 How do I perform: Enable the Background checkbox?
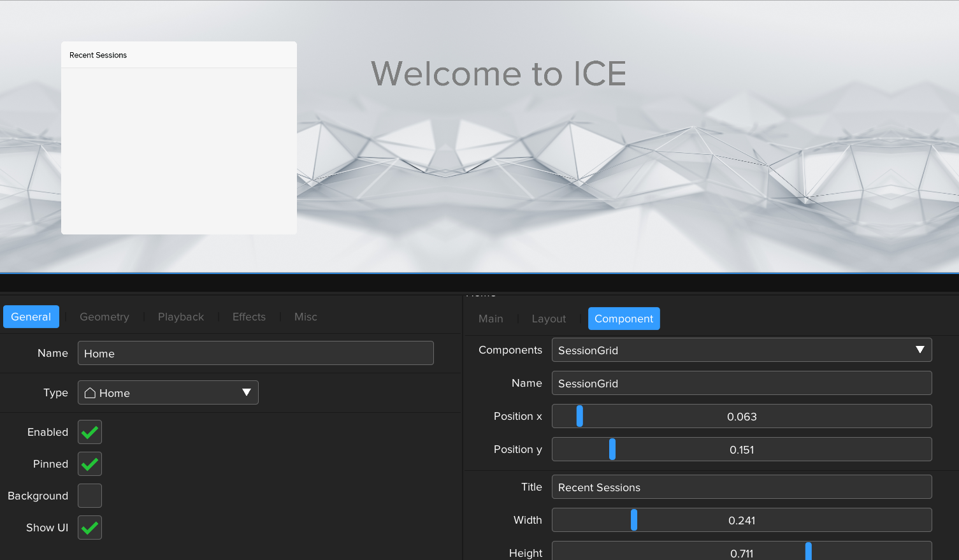(90, 496)
